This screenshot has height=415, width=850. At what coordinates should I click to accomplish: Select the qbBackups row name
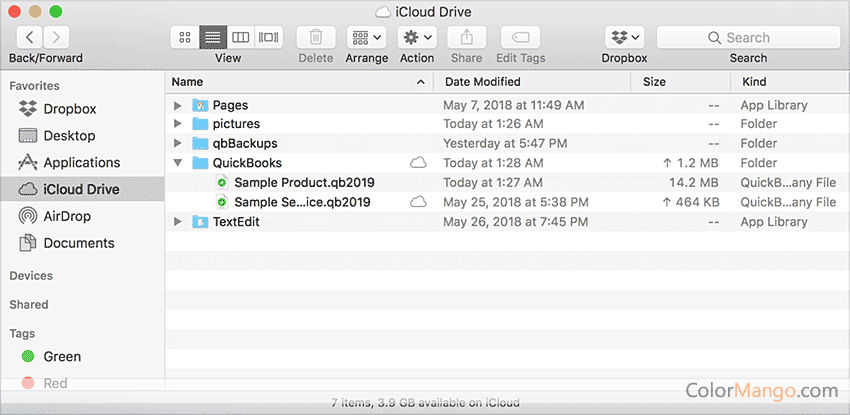tap(245, 144)
